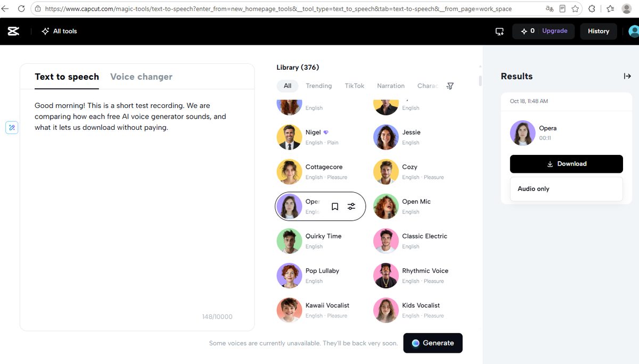Select Cozy voice avatar
Screen dimensions: 639x364
coord(386,171)
